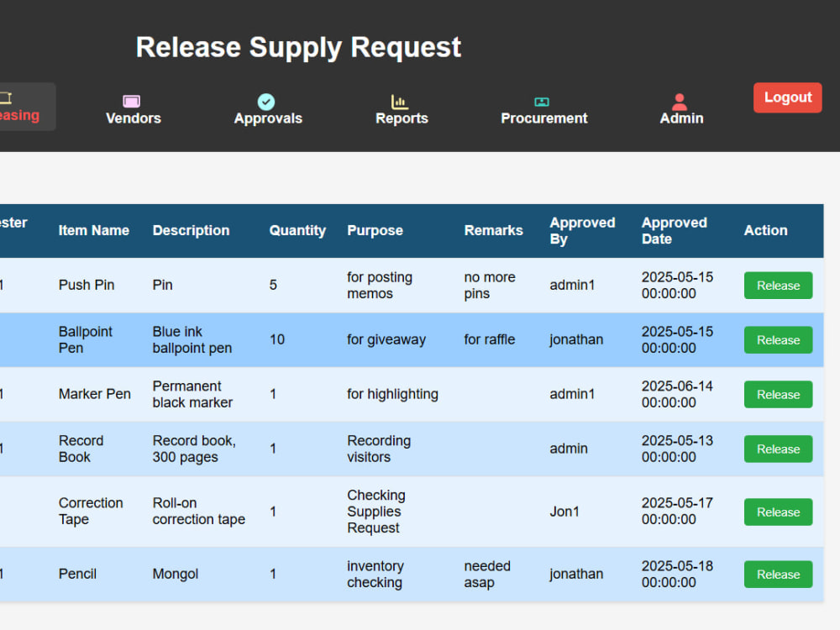Click the Procurement icon in navbar
The height and width of the screenshot is (630, 840).
click(542, 102)
